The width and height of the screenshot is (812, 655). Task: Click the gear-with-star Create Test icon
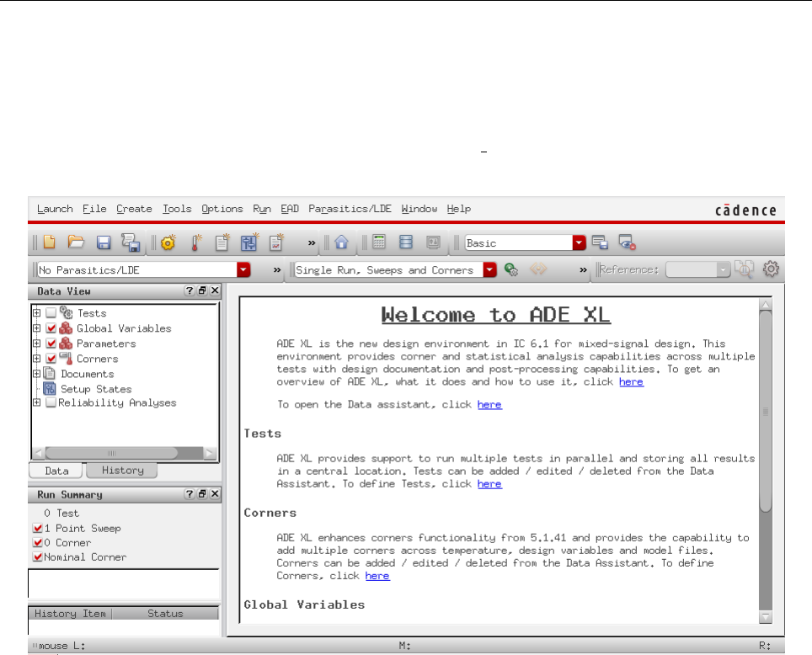pos(168,242)
